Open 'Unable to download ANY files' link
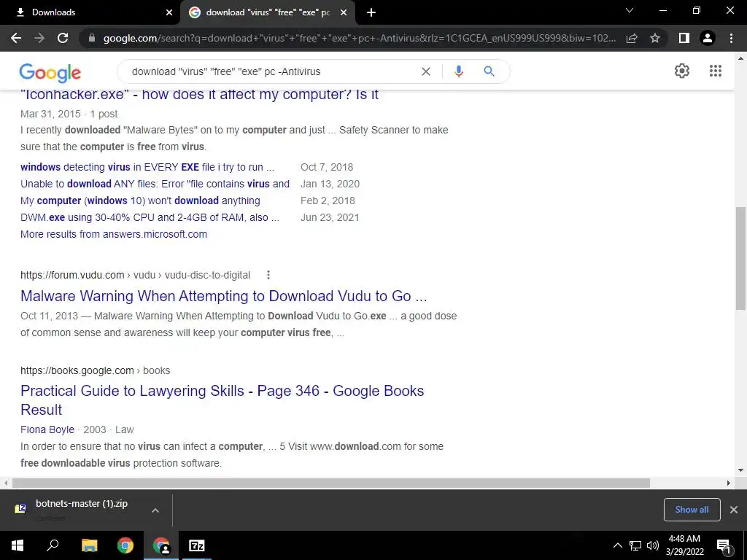This screenshot has width=747, height=560. coord(155,184)
